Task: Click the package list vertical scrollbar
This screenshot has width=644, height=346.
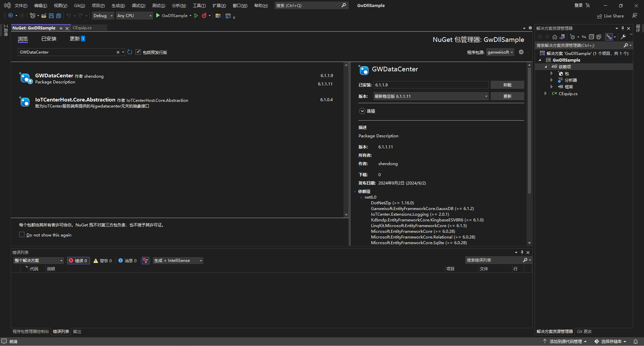Action: point(346,139)
